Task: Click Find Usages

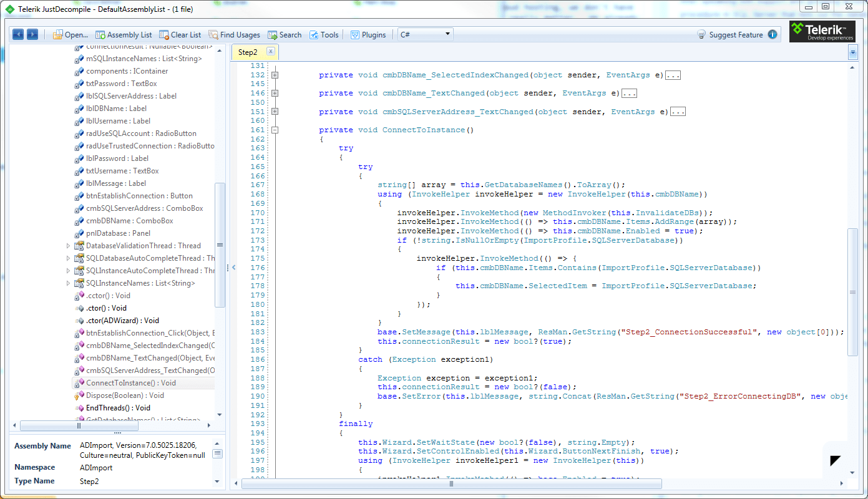Action: point(234,35)
